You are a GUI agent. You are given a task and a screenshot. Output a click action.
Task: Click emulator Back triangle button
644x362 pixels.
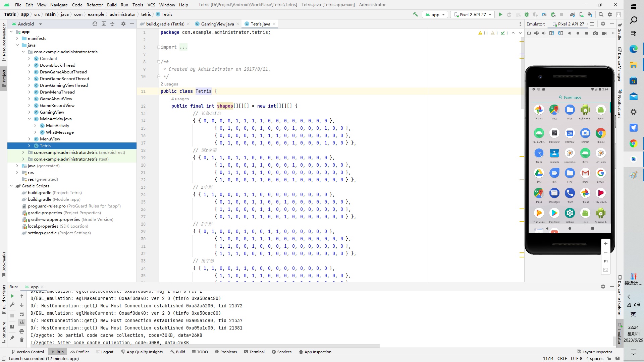click(569, 33)
